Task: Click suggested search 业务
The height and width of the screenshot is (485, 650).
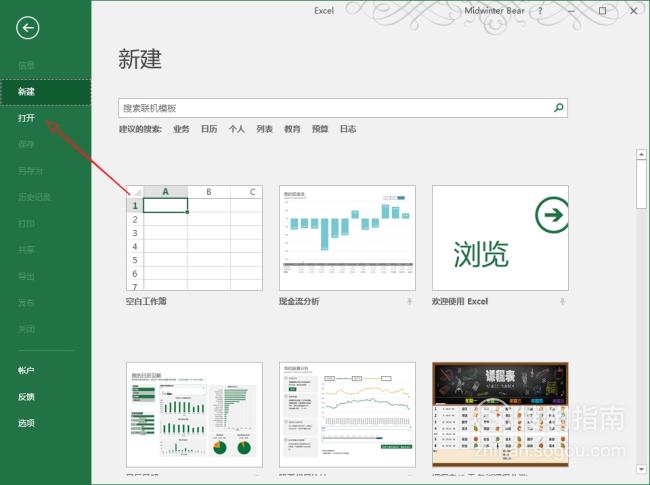Action: click(x=181, y=129)
